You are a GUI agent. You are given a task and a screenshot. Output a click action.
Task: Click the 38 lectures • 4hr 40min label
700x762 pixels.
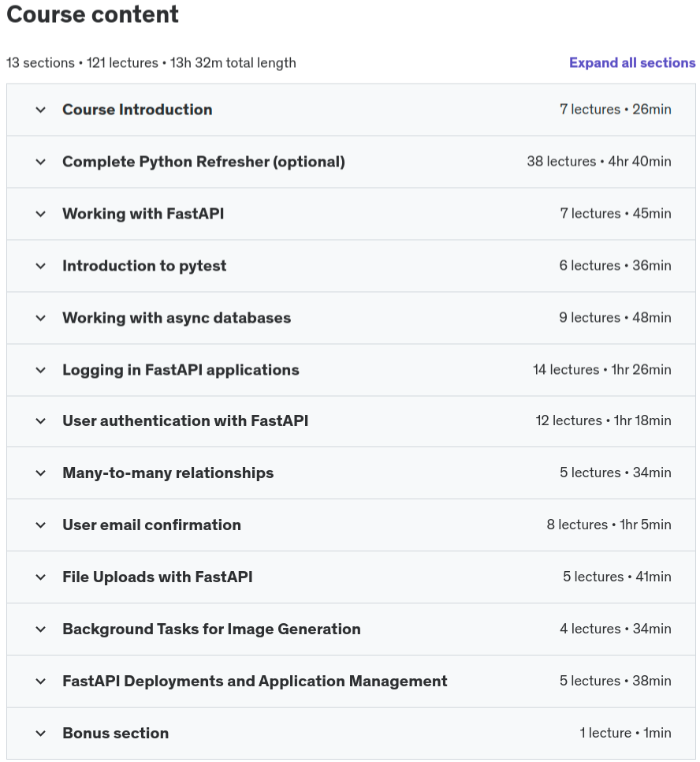(x=599, y=162)
